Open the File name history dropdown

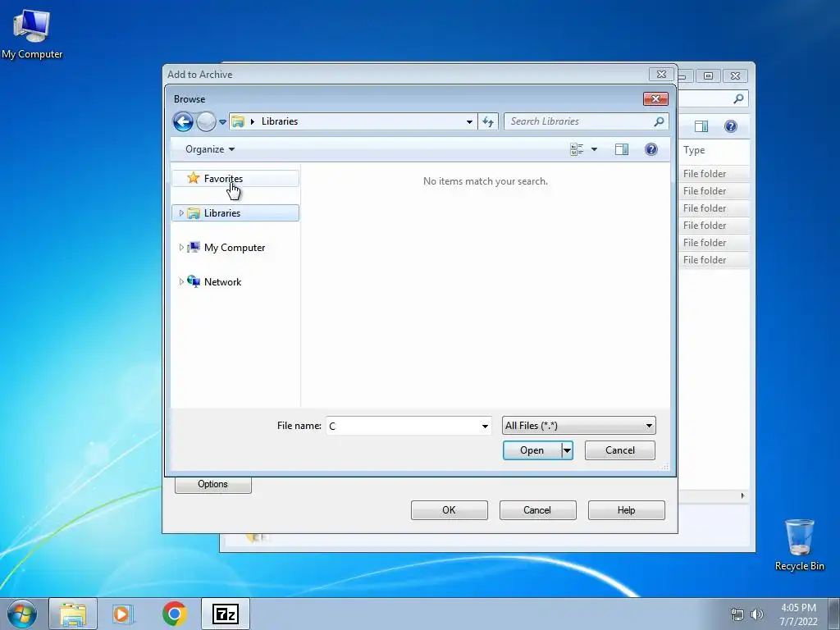point(485,426)
